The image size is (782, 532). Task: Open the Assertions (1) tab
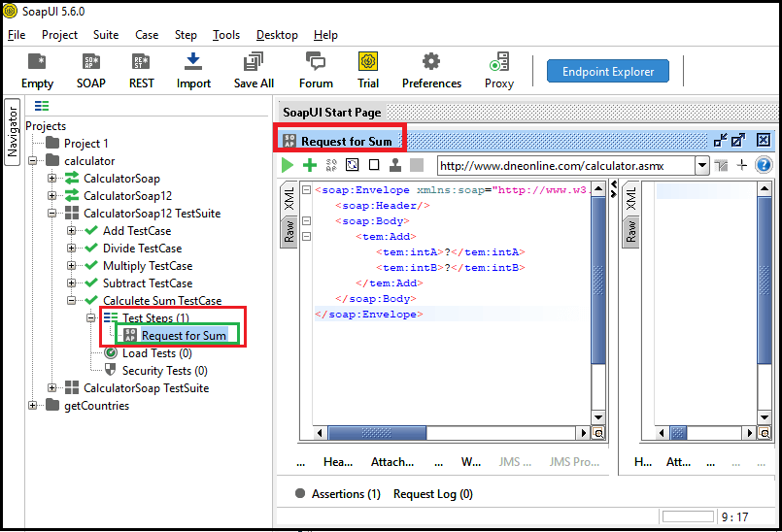coord(346,494)
